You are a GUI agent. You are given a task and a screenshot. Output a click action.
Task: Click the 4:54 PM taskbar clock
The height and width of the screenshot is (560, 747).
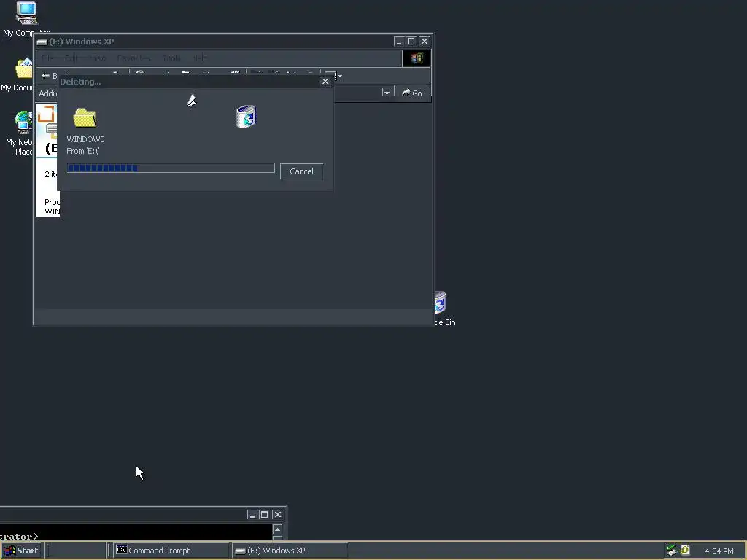click(719, 551)
